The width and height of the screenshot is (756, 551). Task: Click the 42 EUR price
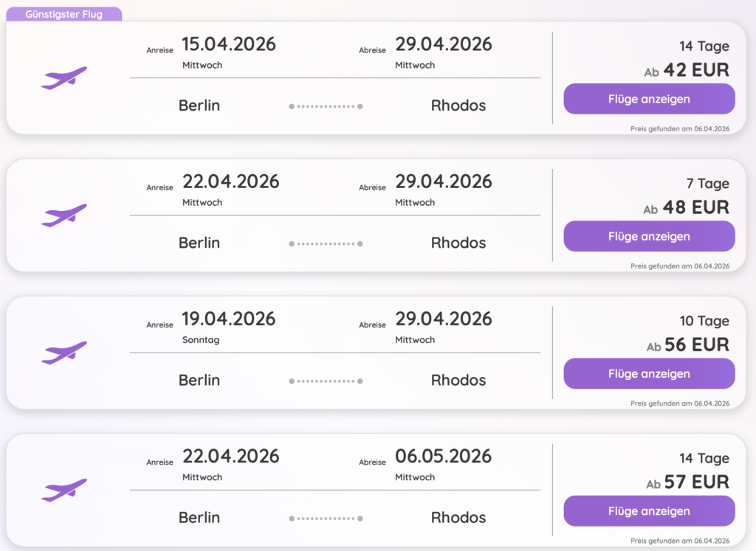(696, 70)
